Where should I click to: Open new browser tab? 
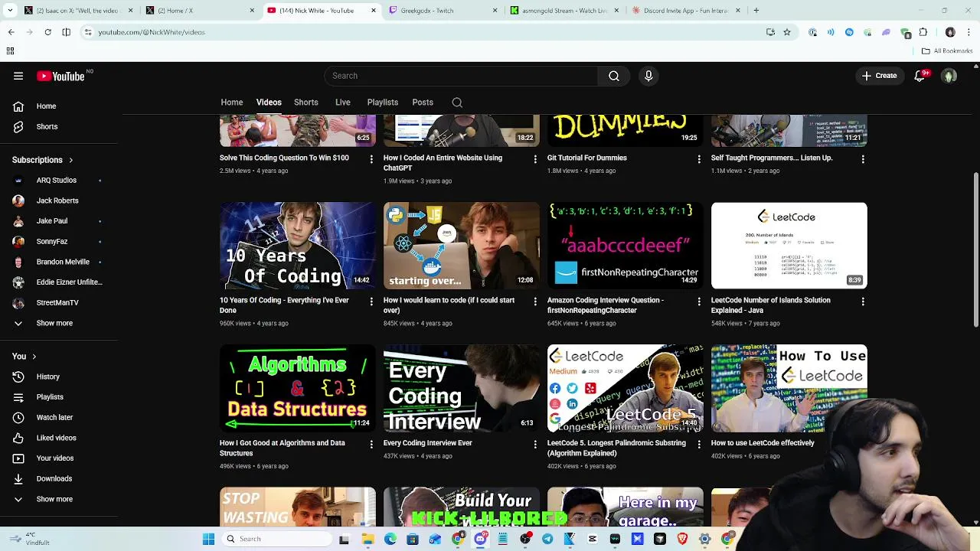756,10
